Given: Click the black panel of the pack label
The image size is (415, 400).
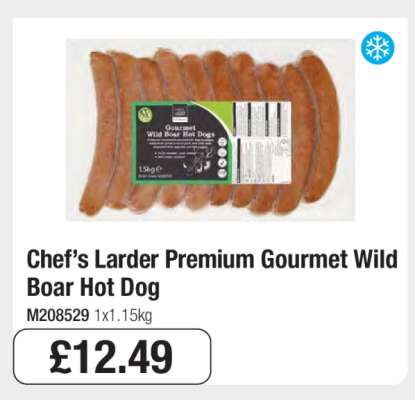Looking at the screenshot, I should click(x=180, y=143).
